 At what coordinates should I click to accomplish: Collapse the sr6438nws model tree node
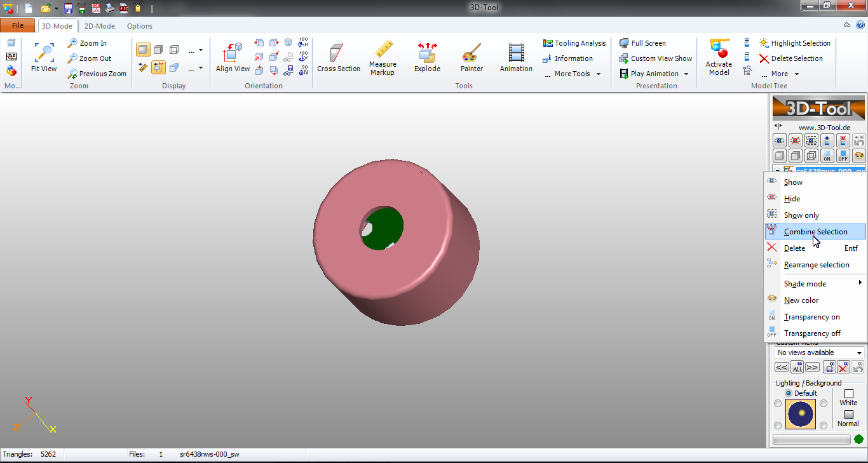pos(778,170)
